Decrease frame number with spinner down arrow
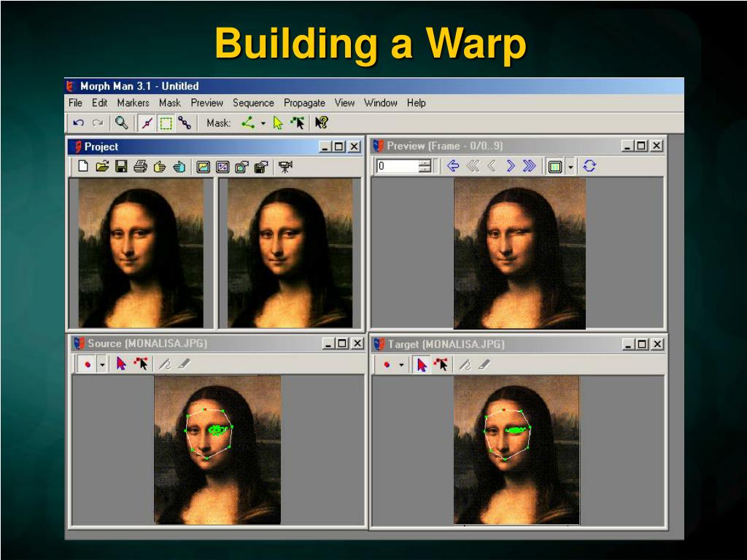This screenshot has height=560, width=747. [x=425, y=169]
